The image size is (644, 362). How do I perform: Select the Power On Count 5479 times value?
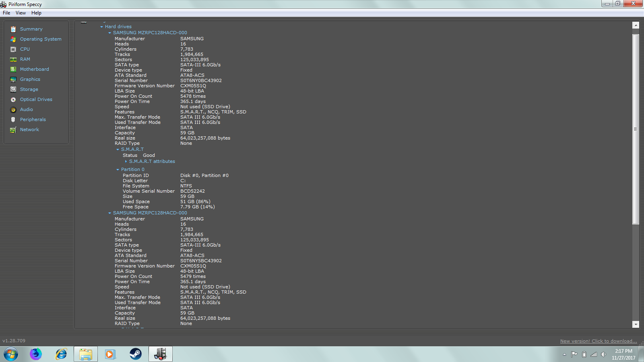coord(193,276)
